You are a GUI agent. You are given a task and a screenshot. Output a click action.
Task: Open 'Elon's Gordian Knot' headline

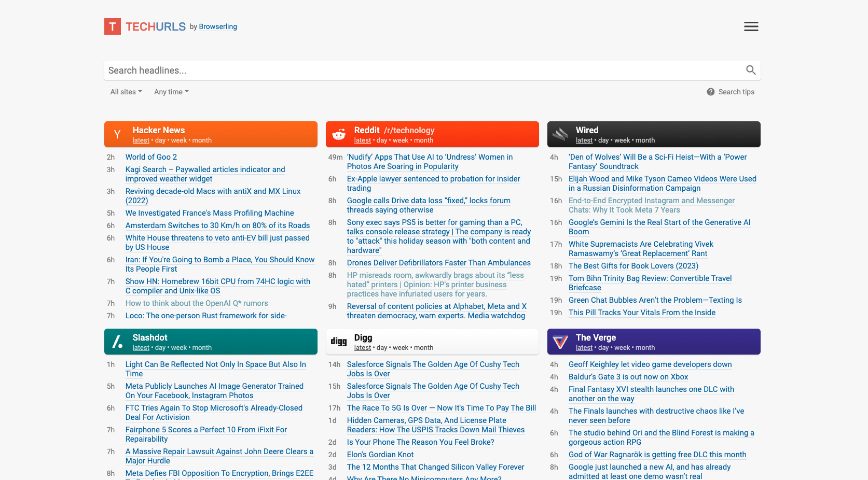(380, 455)
